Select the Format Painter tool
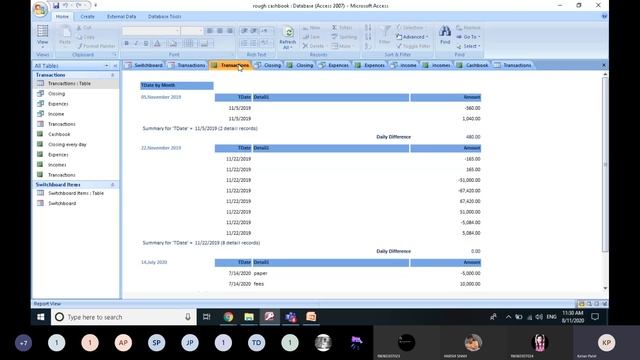This screenshot has height=360, width=640. point(96,46)
